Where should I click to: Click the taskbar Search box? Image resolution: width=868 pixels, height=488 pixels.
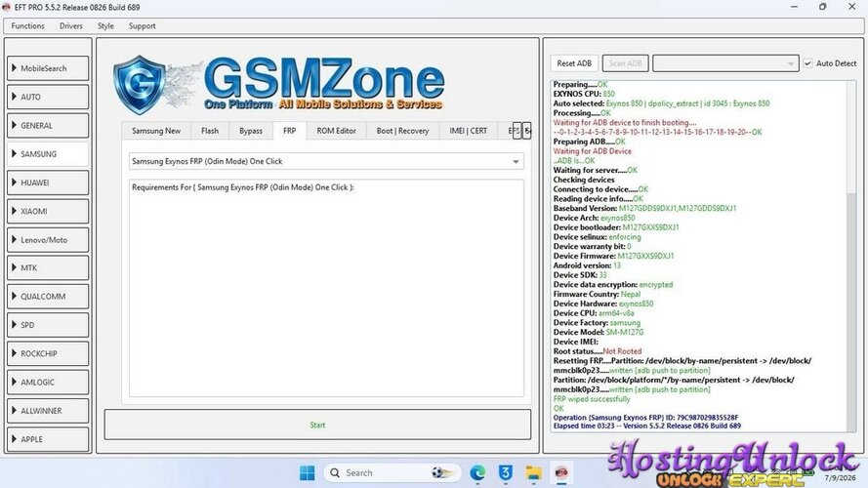point(392,473)
